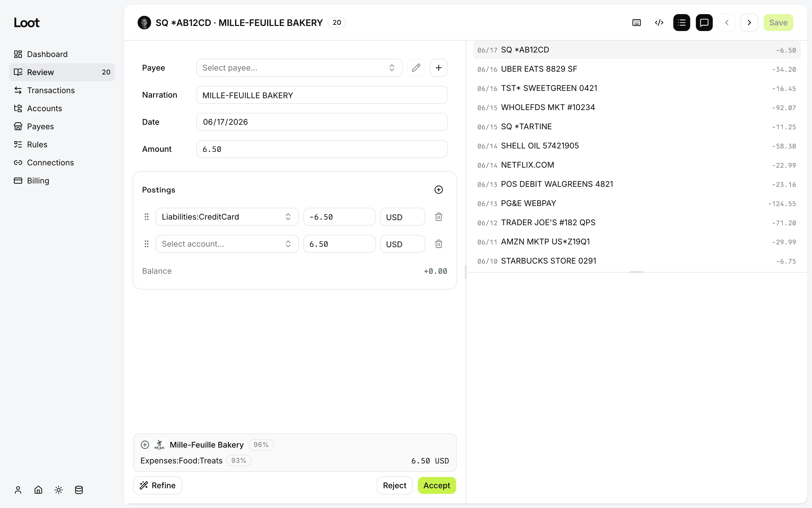Image resolution: width=812 pixels, height=508 pixels.
Task: Toggle light/dark theme sun icon
Action: 59,490
